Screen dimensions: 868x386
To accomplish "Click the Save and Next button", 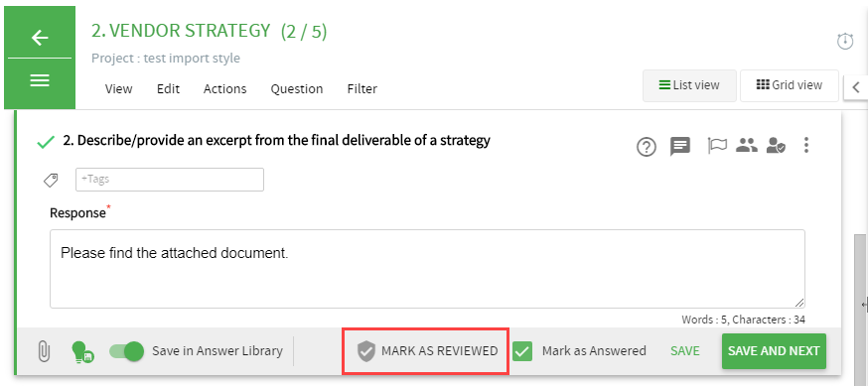I will coord(774,351).
